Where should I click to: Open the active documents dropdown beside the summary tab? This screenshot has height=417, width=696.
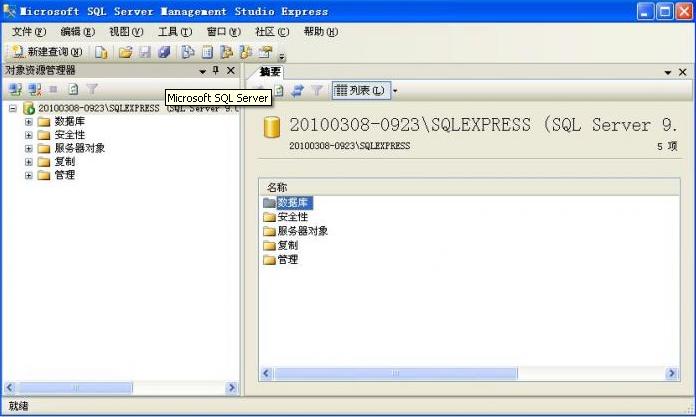click(x=668, y=72)
